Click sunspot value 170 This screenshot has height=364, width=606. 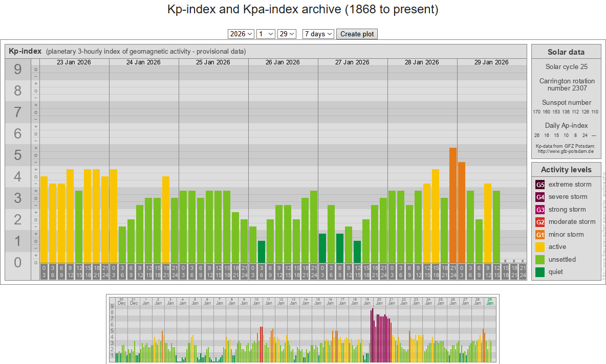[536, 112]
